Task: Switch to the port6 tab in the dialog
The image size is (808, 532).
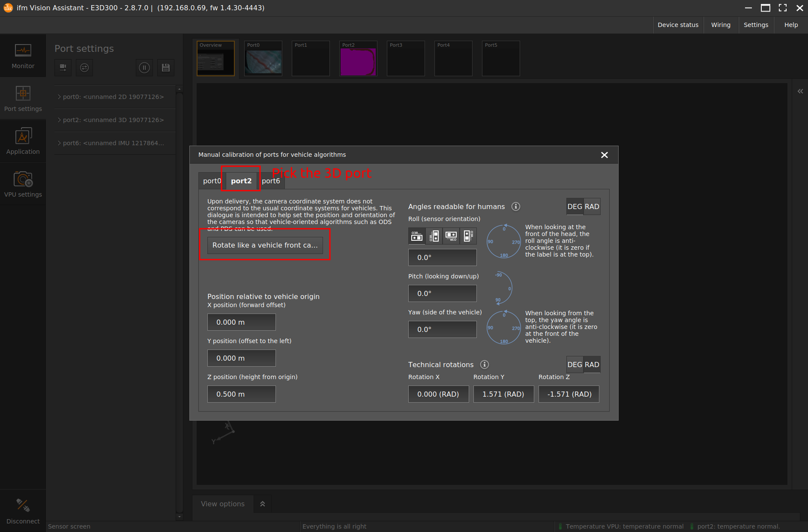Action: click(271, 180)
